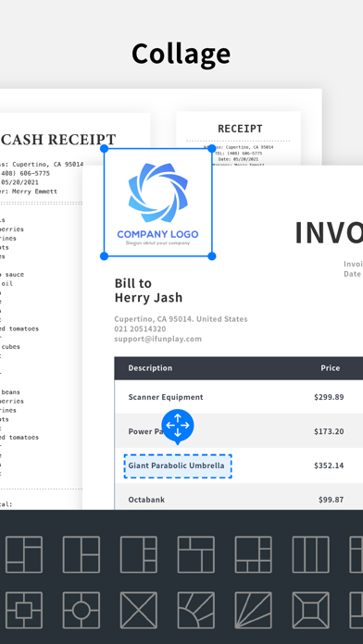
Task: Select the two-row left column with tall right panel layout
Action: click(24, 554)
